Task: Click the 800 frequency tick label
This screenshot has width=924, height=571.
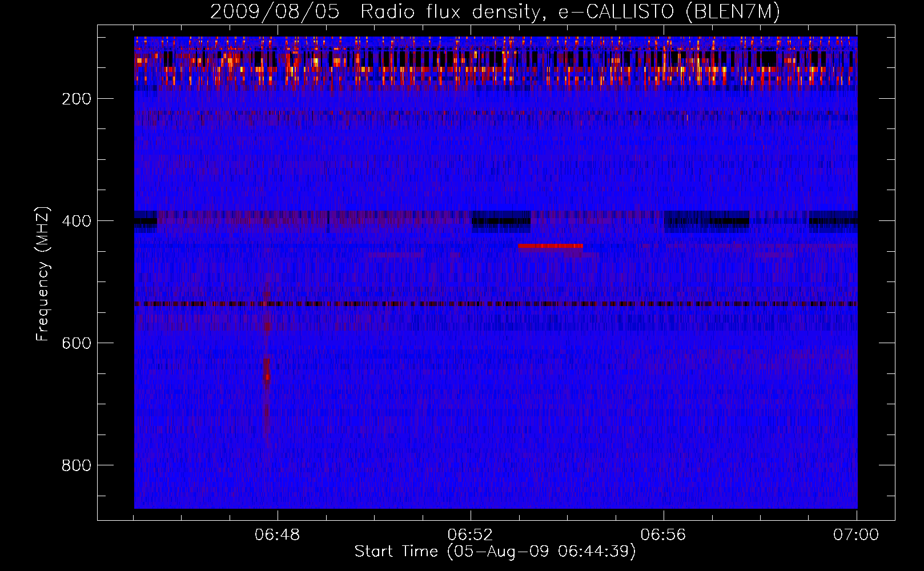Action: click(x=77, y=465)
